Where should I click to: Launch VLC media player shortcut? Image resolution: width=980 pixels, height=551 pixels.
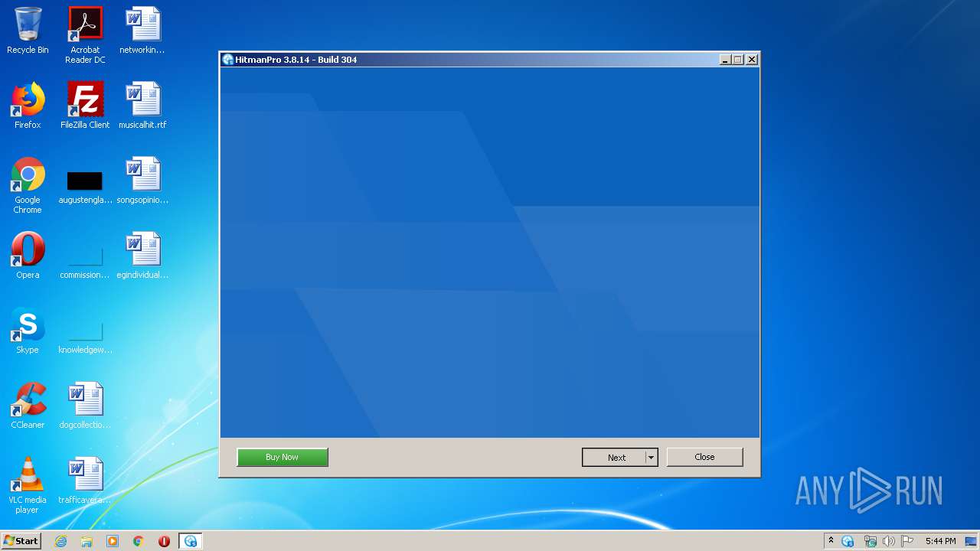(x=28, y=485)
